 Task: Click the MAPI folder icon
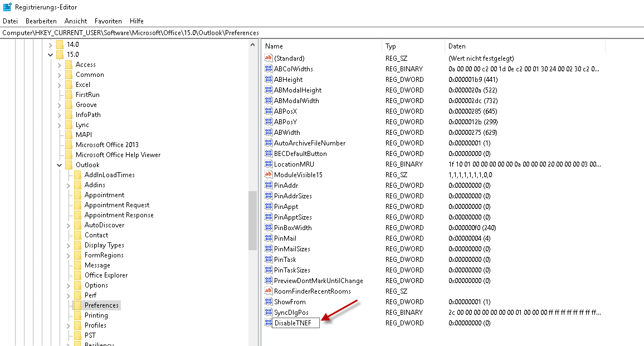69,135
